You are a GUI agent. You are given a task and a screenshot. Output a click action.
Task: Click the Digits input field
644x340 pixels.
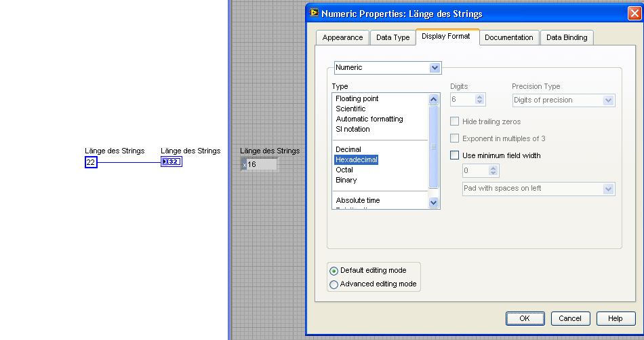462,100
